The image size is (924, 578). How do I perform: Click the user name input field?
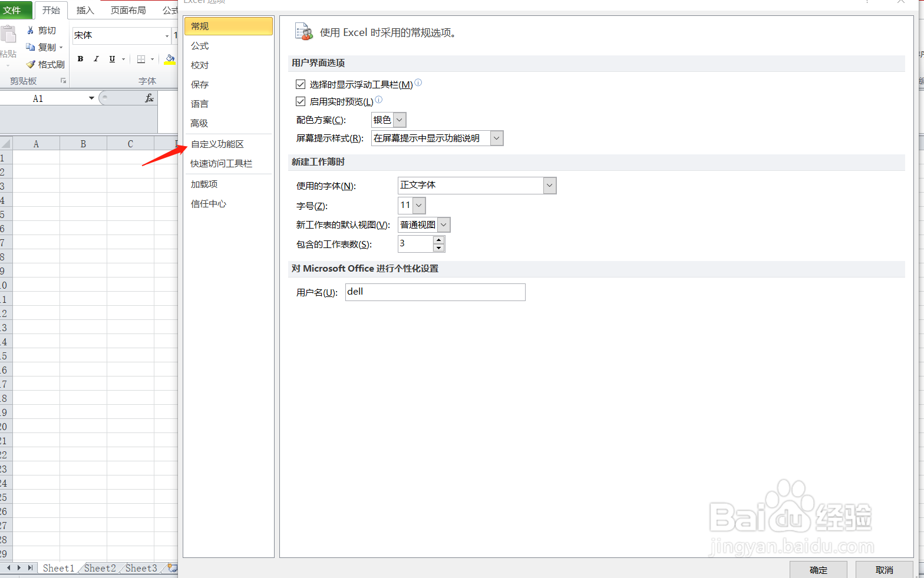pyautogui.click(x=435, y=292)
